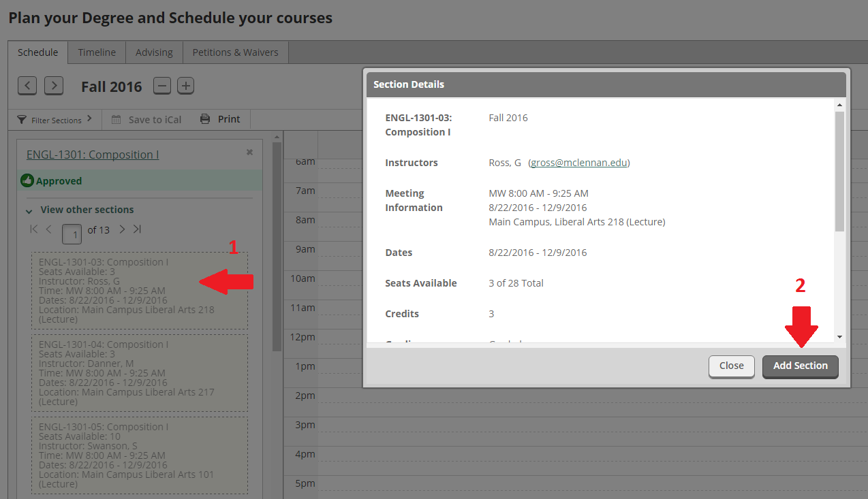This screenshot has width=868, height=499.
Task: Select the Petitions & Waivers tab
Action: [x=235, y=52]
